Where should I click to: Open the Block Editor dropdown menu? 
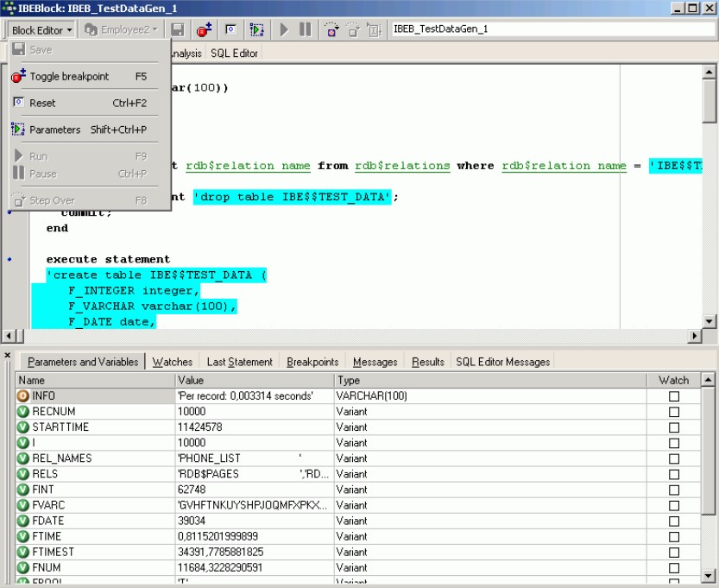[x=41, y=29]
